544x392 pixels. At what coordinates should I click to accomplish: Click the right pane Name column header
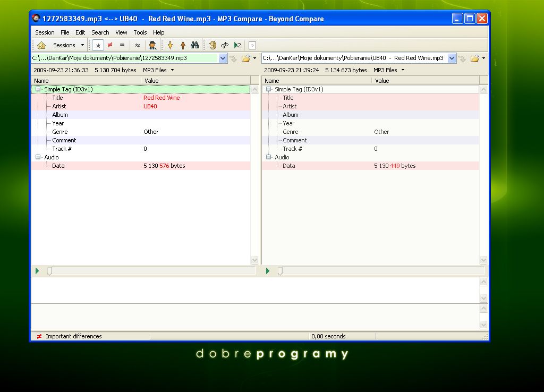click(317, 81)
